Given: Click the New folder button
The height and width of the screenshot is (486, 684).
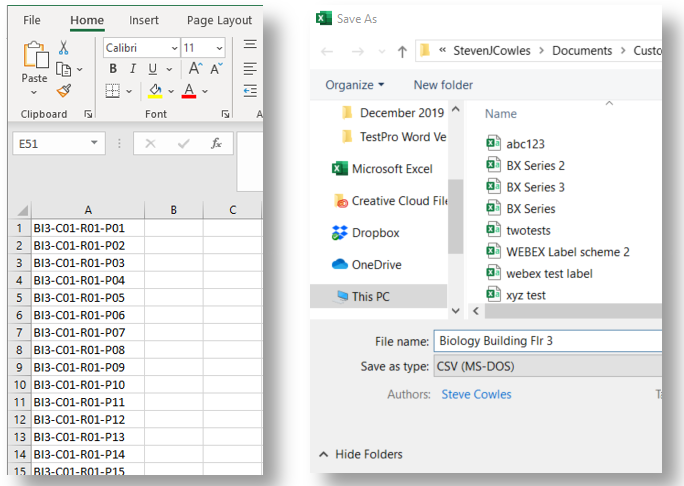Looking at the screenshot, I should pyautogui.click(x=443, y=85).
